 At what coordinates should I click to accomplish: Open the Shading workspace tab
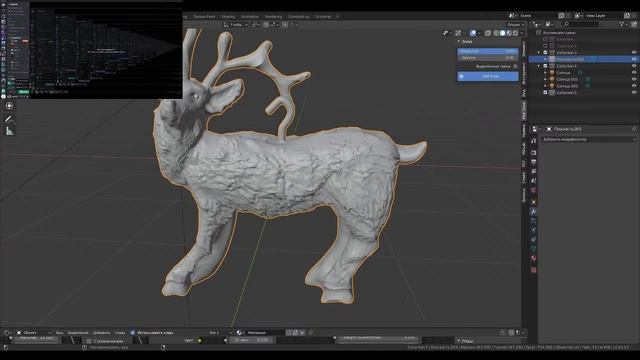[x=228, y=17]
